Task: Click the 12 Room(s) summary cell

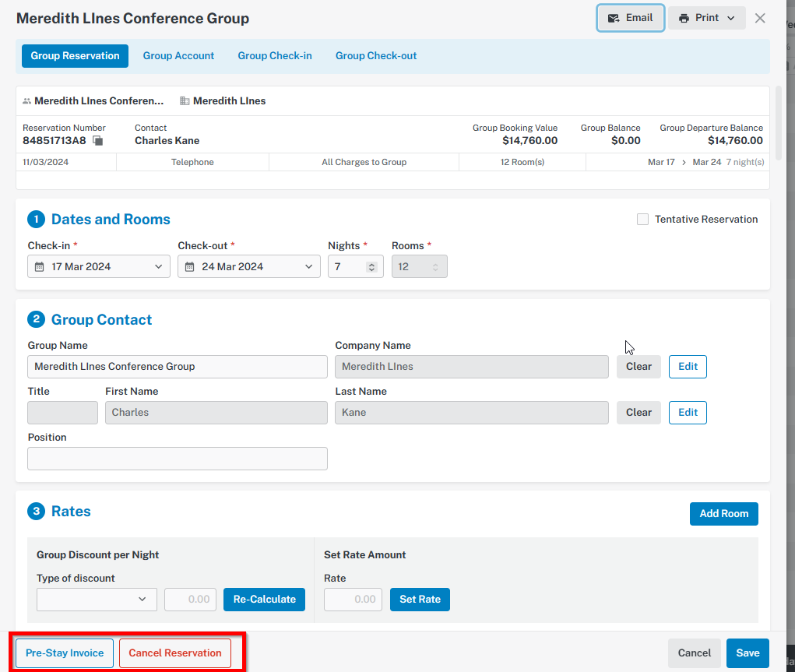Action: [522, 162]
